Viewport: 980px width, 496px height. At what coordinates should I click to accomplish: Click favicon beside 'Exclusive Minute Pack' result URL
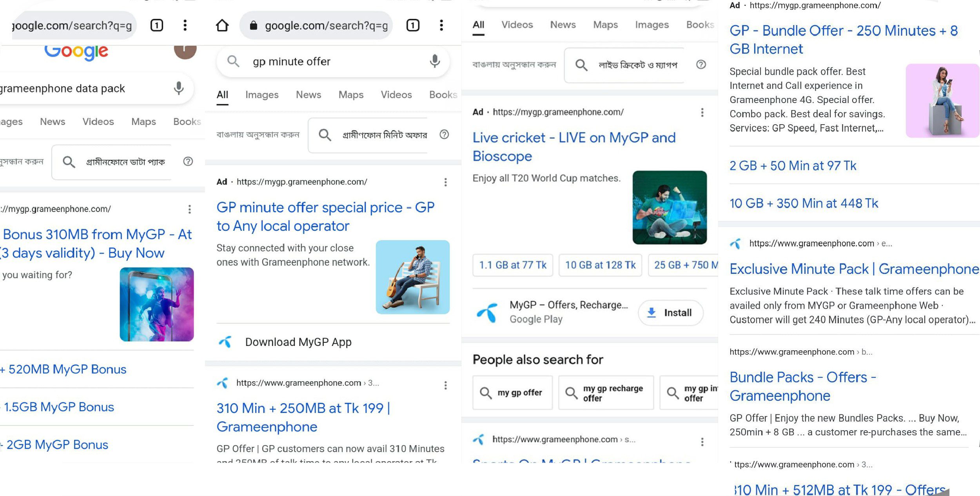[736, 244]
